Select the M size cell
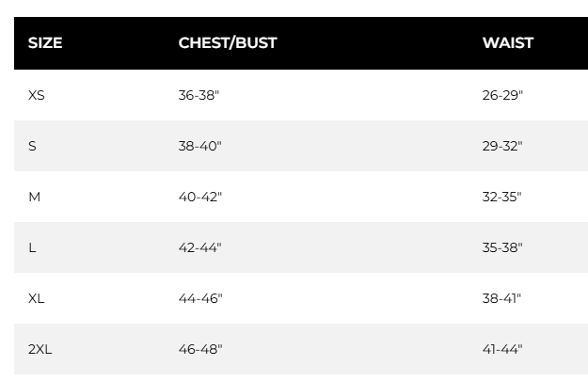This screenshot has width=588, height=381. 35,197
